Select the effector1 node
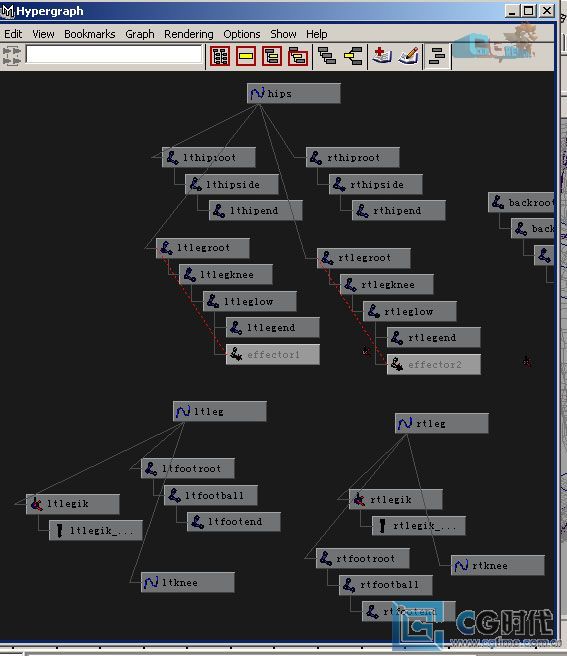Viewport: 567px width, 656px height. coord(273,354)
